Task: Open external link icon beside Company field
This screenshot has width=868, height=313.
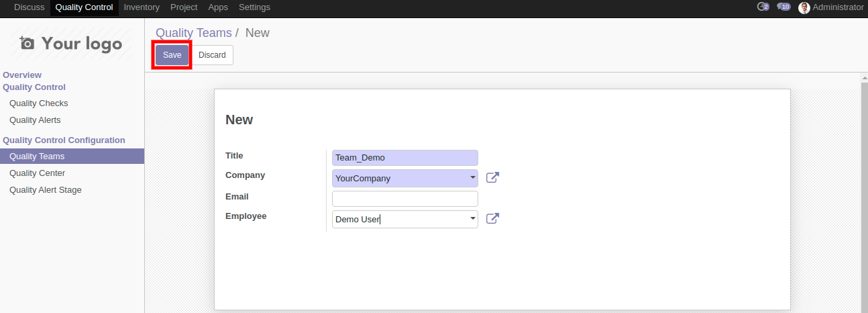Action: [492, 178]
